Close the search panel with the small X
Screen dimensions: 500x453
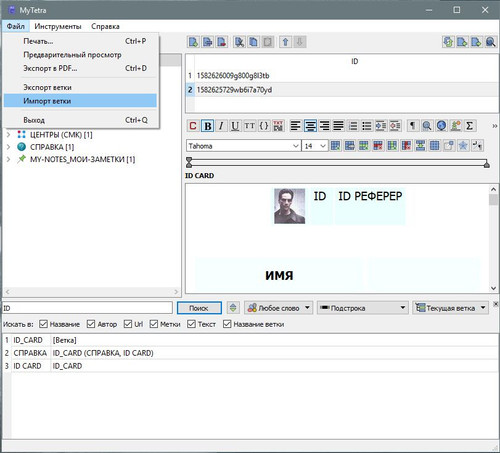coord(496,304)
